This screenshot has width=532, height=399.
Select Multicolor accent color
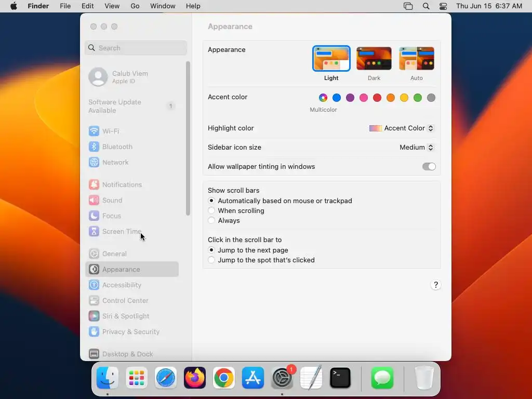point(323,98)
